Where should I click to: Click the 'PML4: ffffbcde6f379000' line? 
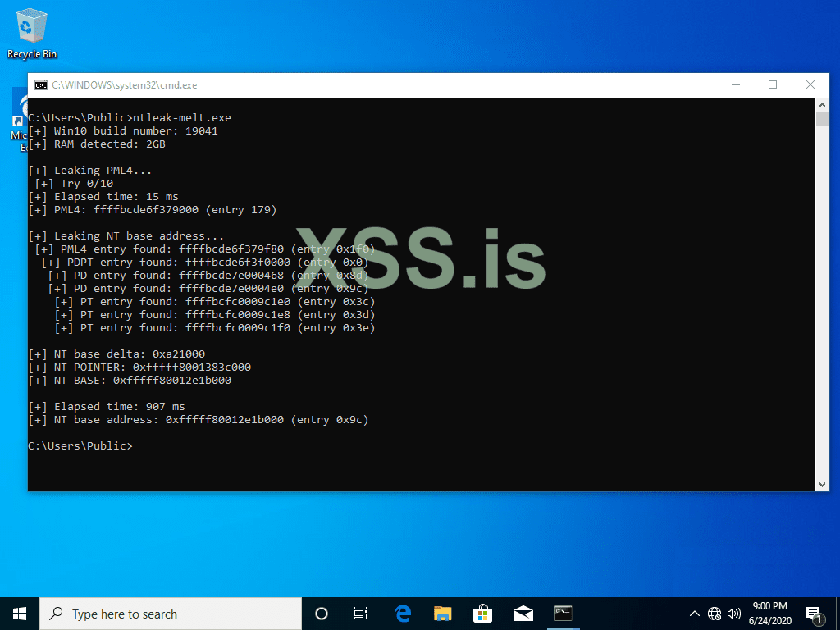(x=153, y=210)
